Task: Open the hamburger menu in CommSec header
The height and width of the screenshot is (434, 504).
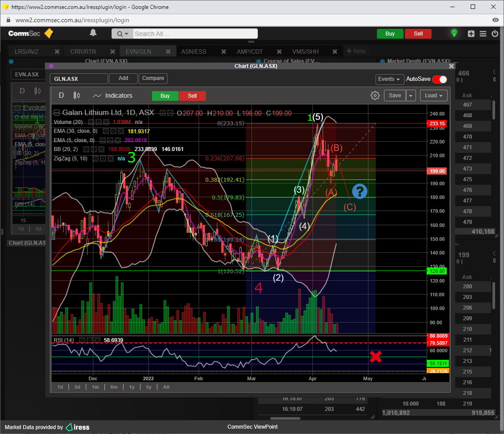Action: (483, 34)
